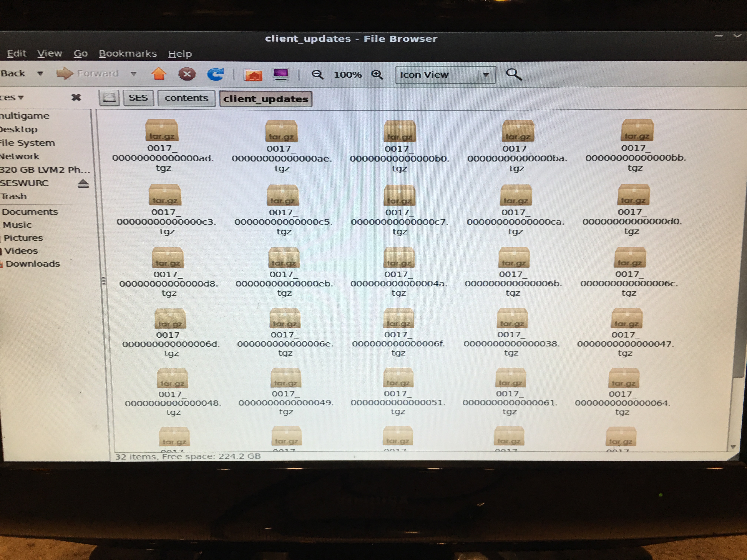Eject the SESWURC volume
The width and height of the screenshot is (747, 560).
coord(83,184)
